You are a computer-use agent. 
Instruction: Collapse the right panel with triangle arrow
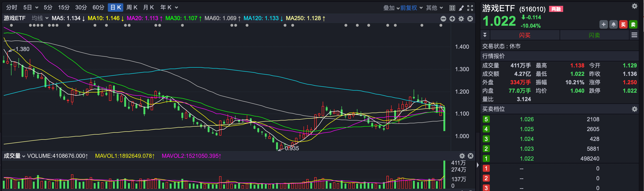pos(478,165)
